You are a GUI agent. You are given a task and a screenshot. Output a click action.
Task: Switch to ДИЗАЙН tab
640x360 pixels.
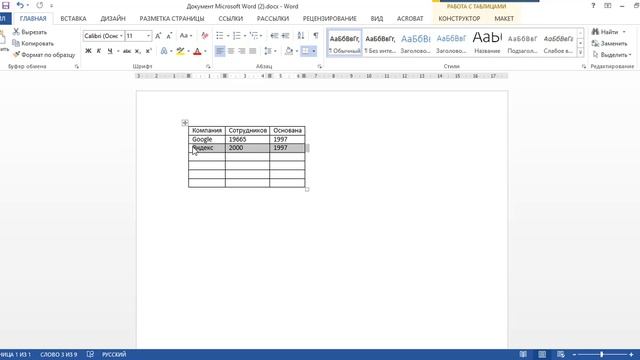click(113, 19)
